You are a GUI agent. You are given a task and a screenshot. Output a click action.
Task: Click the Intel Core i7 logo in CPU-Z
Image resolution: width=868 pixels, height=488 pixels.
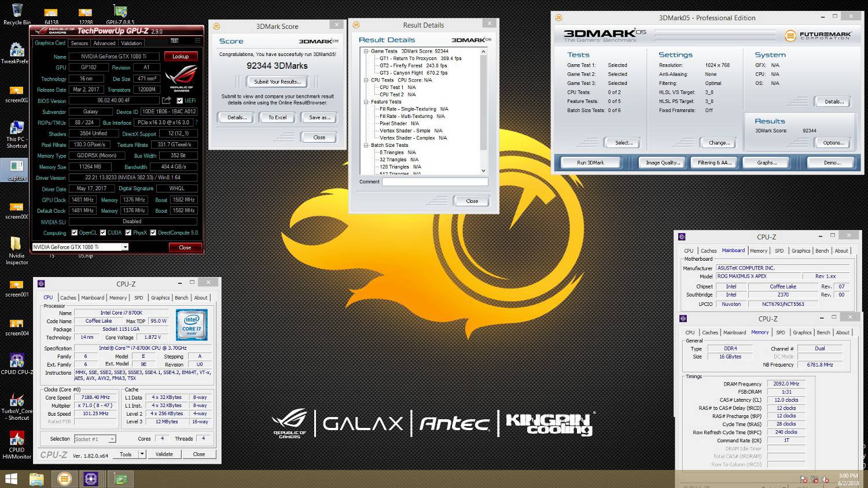[x=192, y=326]
